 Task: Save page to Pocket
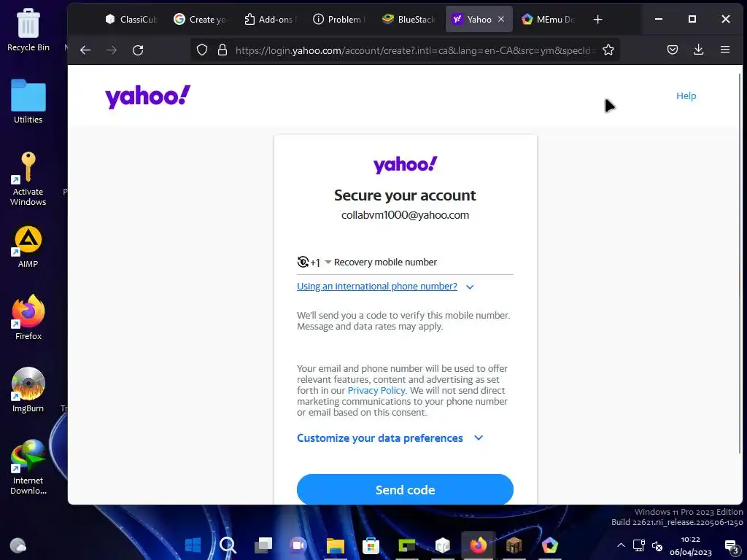pyautogui.click(x=672, y=50)
